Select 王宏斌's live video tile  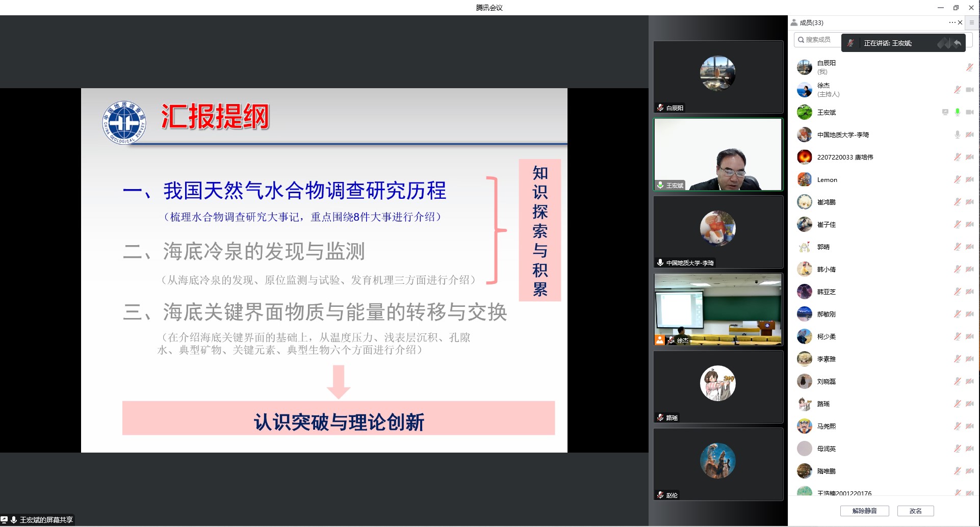point(718,154)
